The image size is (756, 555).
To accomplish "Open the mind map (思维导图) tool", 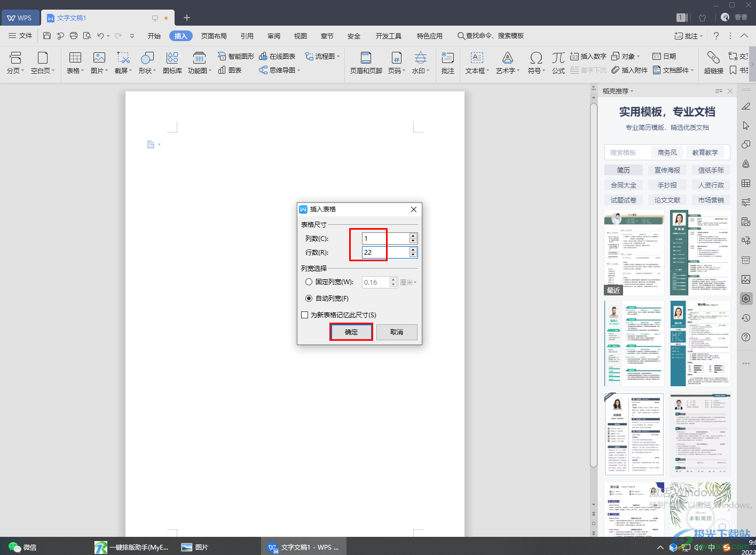I will pyautogui.click(x=280, y=70).
